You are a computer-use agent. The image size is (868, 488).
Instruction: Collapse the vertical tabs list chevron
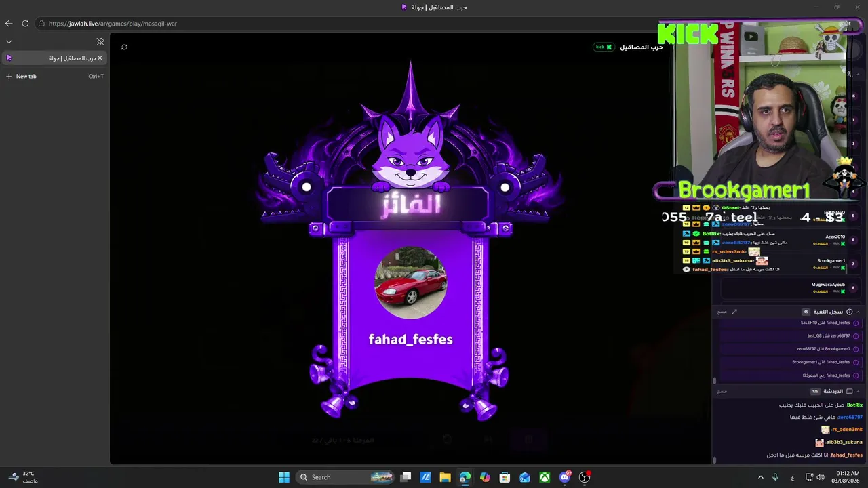9,41
